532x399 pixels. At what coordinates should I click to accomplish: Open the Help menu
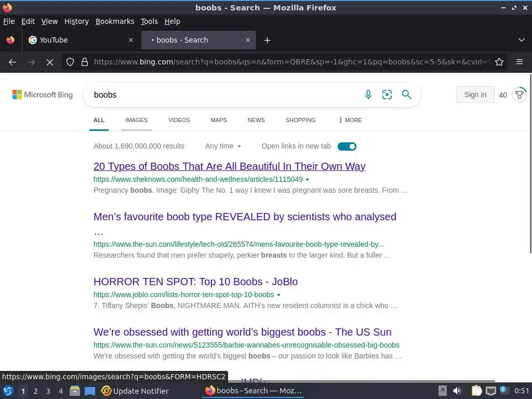coord(172,21)
